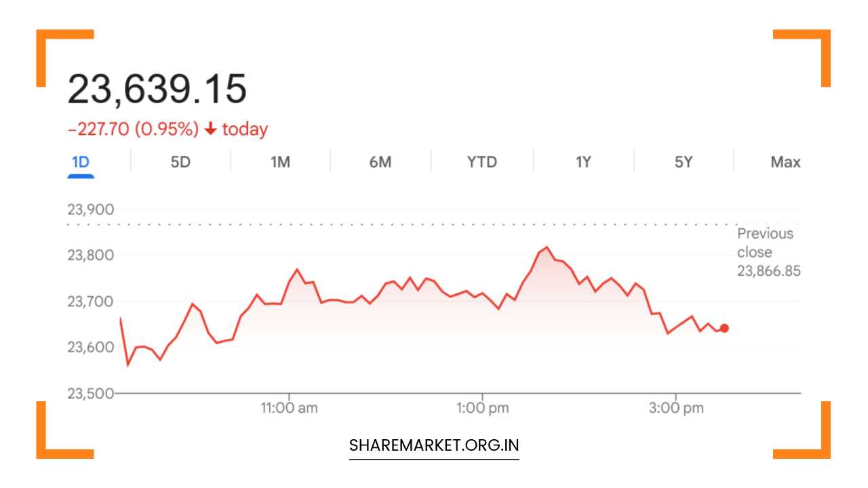868x488 pixels.
Task: Click the 3:00 pm time axis label
Action: (x=676, y=407)
